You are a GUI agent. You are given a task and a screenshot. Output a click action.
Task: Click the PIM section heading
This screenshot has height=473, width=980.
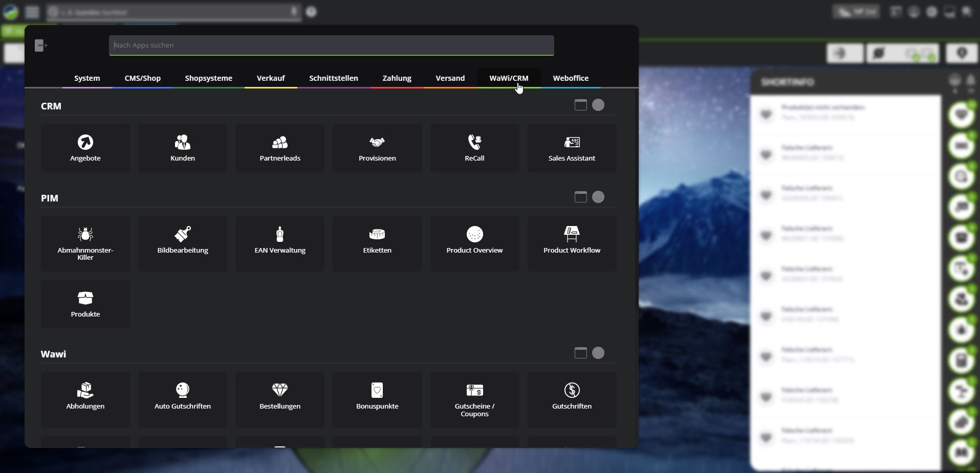point(50,198)
